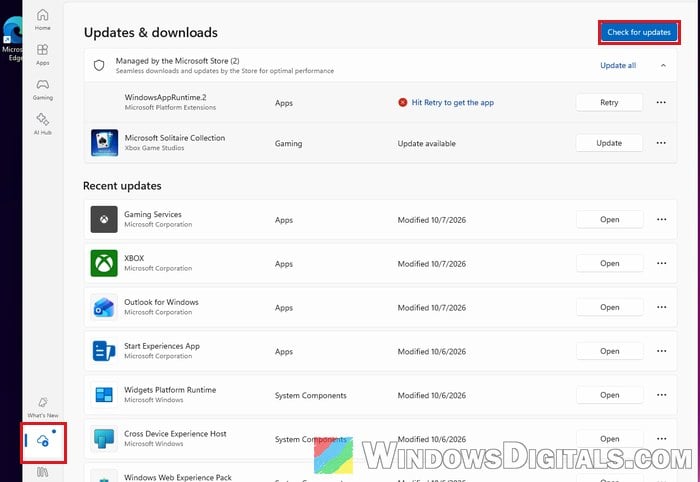Viewport: 700px width, 482px height.
Task: Click the Cross Device Experience Host icon
Action: pos(104,438)
